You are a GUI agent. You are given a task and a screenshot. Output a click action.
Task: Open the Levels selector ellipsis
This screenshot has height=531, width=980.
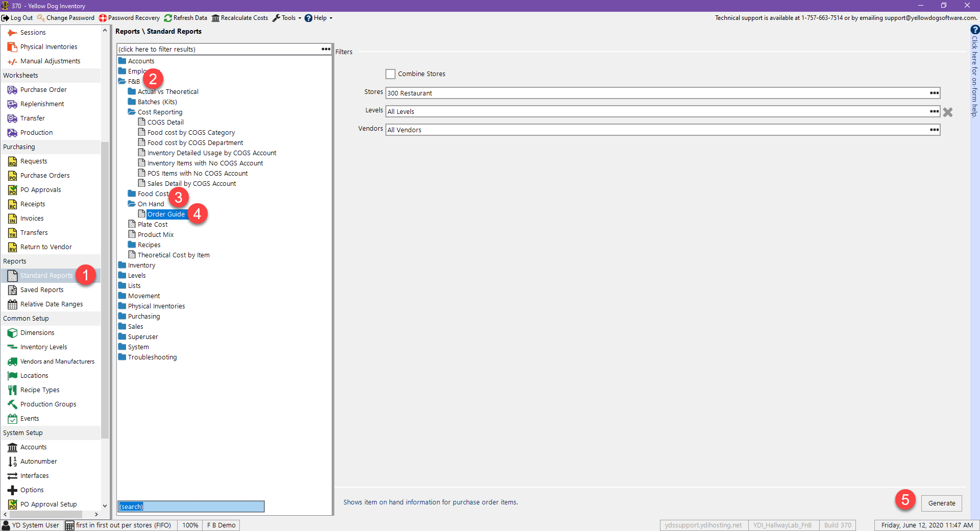point(934,111)
